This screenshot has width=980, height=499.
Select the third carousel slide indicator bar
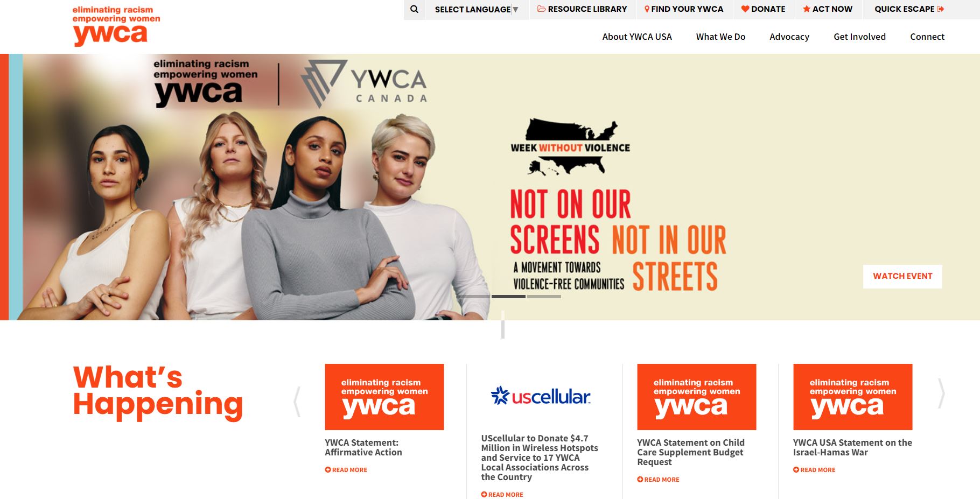(x=544, y=297)
